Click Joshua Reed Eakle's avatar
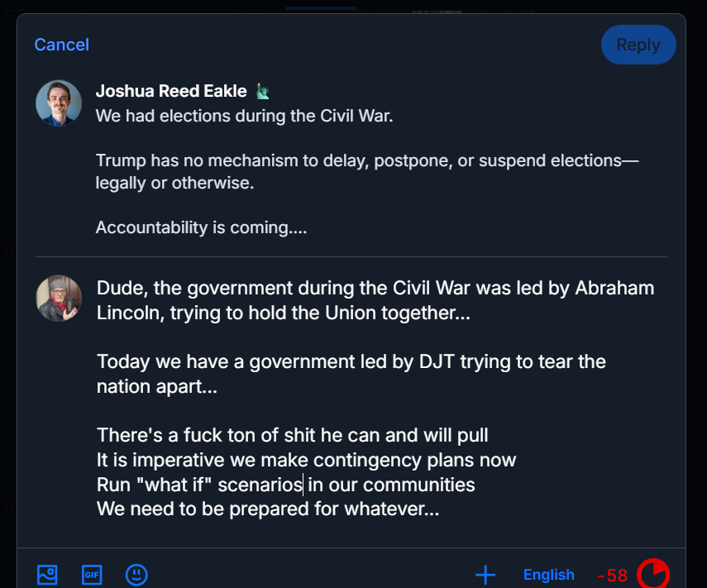 coord(59,103)
